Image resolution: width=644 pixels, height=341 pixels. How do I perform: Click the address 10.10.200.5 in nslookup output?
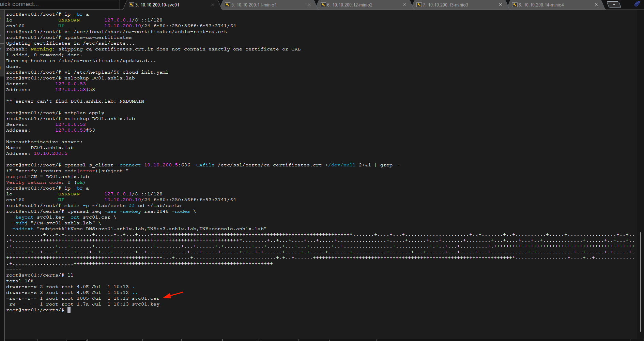[50, 153]
